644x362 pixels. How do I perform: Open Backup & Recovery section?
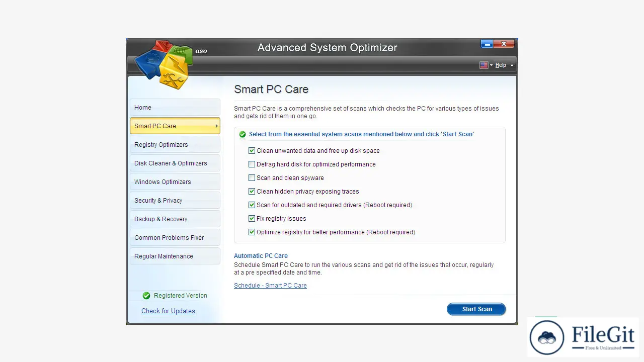coord(175,219)
